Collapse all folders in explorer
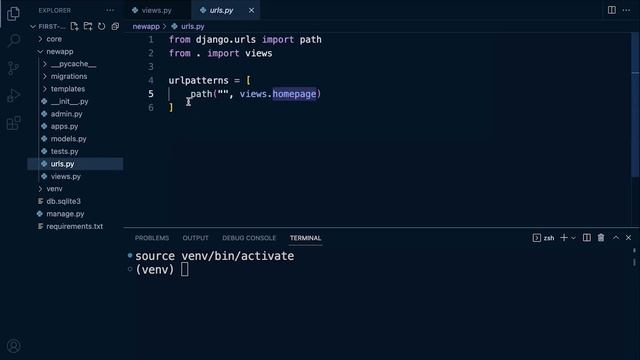The height and width of the screenshot is (360, 640). (x=115, y=26)
